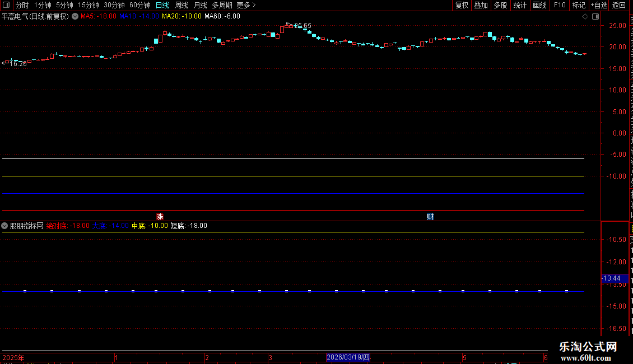Switch to 月线 monthly chart
The height and width of the screenshot is (364, 633).
click(x=200, y=5)
